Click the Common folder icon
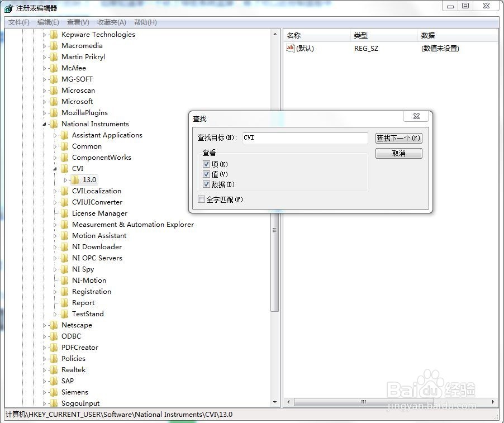Viewport: 504px width, 423px height. (x=65, y=146)
